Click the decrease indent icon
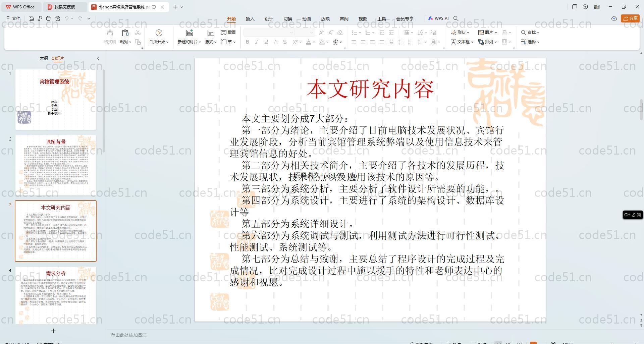Viewport: 644px width, 344px height. tap(382, 33)
